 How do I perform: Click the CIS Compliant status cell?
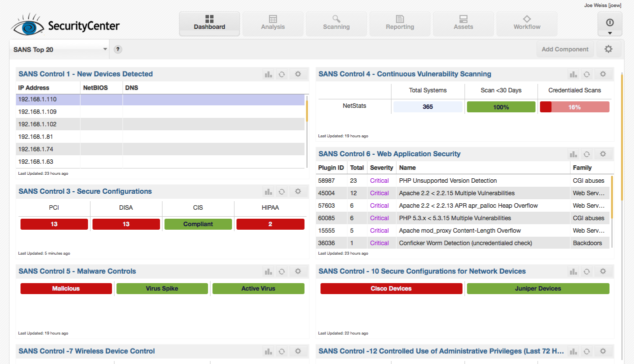[x=198, y=224]
